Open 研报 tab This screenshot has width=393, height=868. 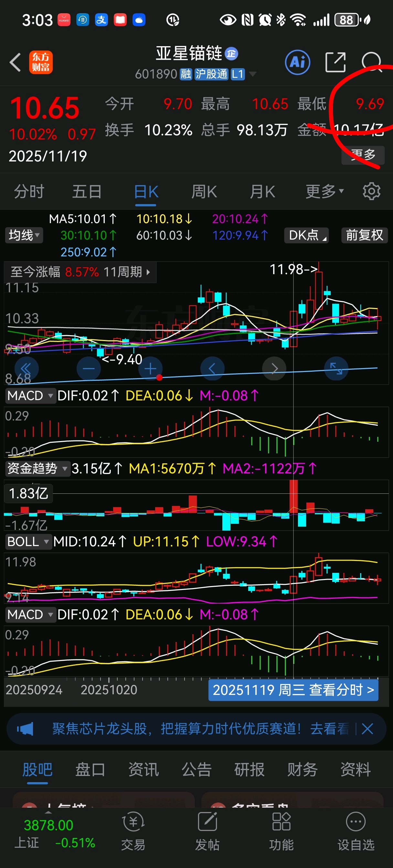click(x=250, y=770)
